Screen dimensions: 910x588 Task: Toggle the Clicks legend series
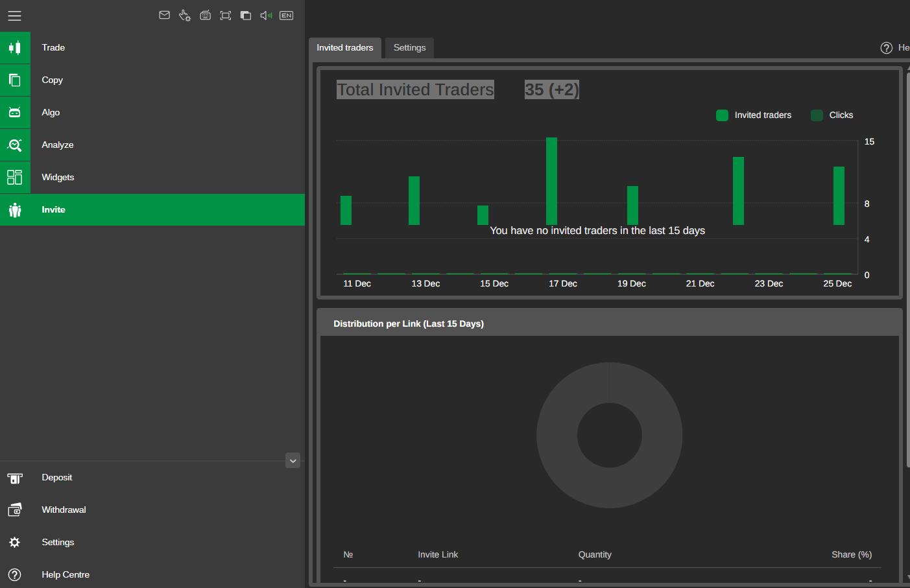coord(832,115)
